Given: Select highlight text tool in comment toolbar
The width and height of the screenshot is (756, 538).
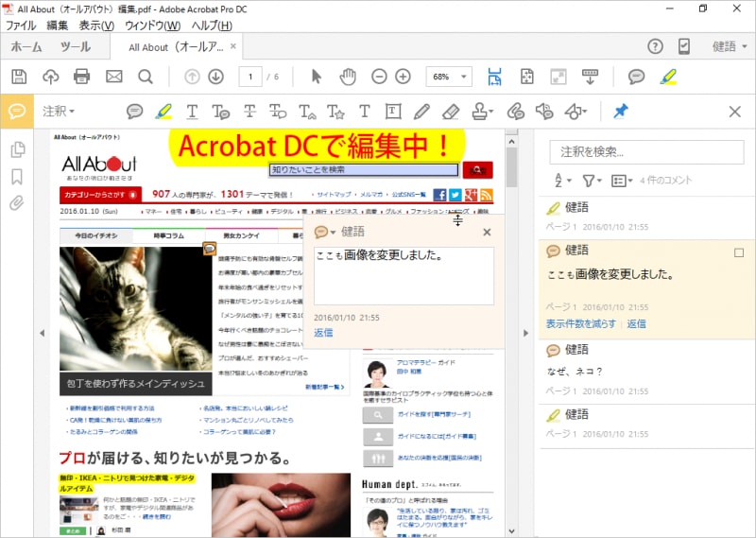Looking at the screenshot, I should 163,112.
